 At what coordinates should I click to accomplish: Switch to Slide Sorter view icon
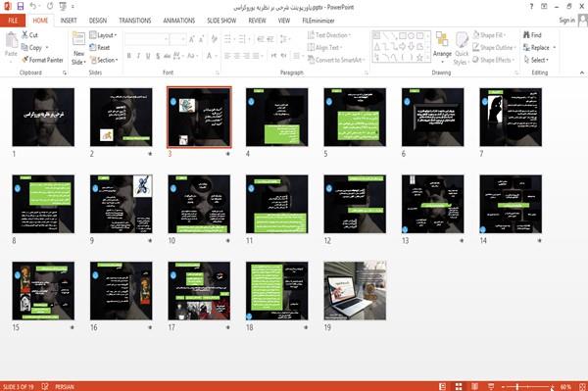click(x=459, y=386)
